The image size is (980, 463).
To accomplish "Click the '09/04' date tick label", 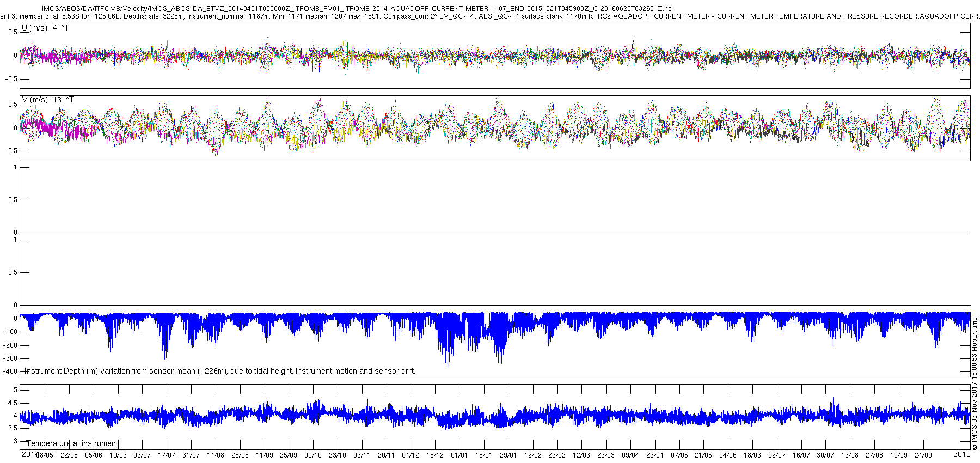I will 630,455.
